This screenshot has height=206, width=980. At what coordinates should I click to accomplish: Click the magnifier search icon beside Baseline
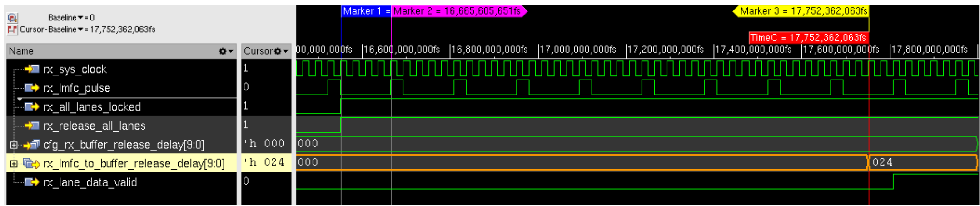coord(12,18)
